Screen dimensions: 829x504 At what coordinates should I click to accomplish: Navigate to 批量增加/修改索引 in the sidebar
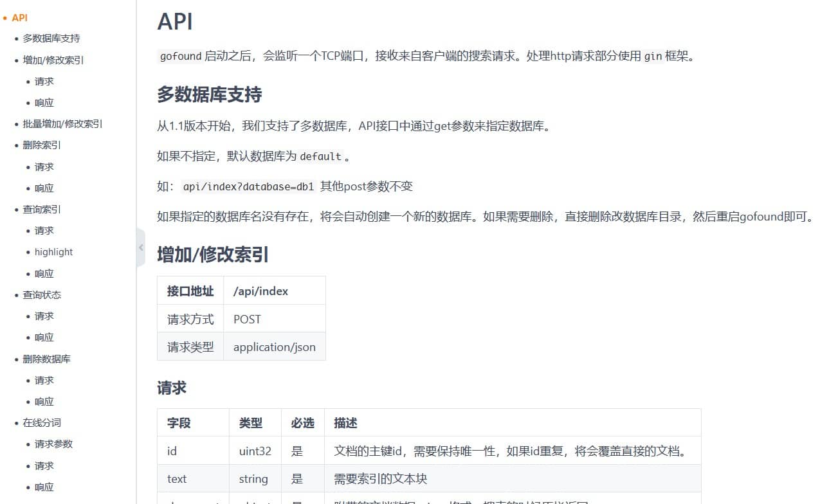point(62,124)
